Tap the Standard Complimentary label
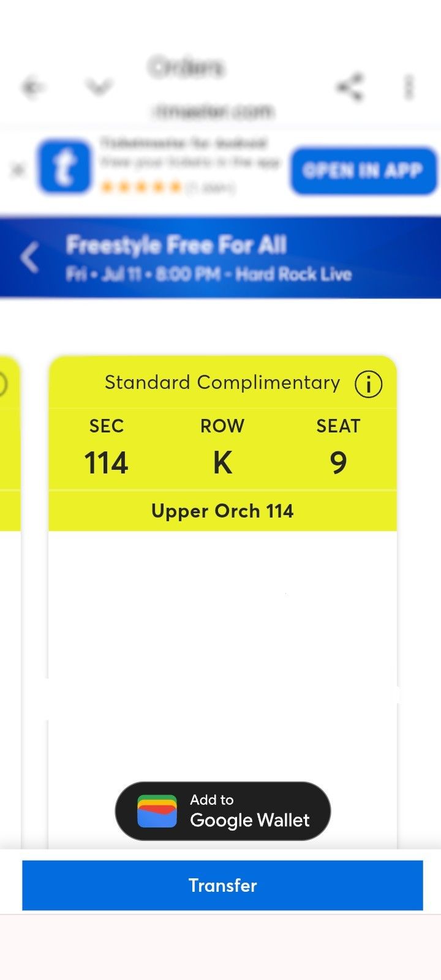 click(222, 382)
